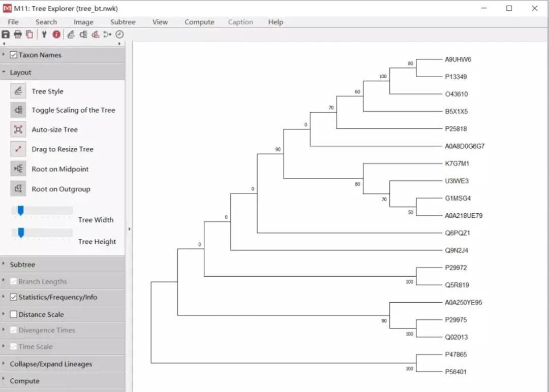
Task: Open the Compute menu
Action: [x=199, y=22]
